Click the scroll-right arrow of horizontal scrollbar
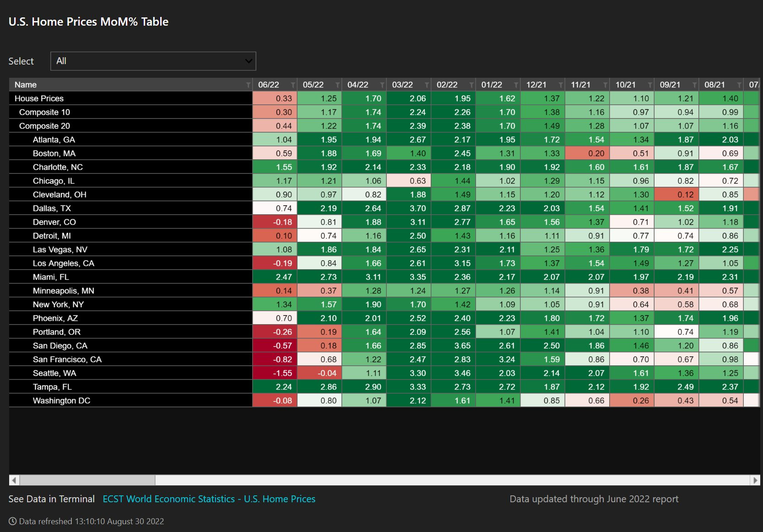The image size is (763, 532). coord(755,480)
